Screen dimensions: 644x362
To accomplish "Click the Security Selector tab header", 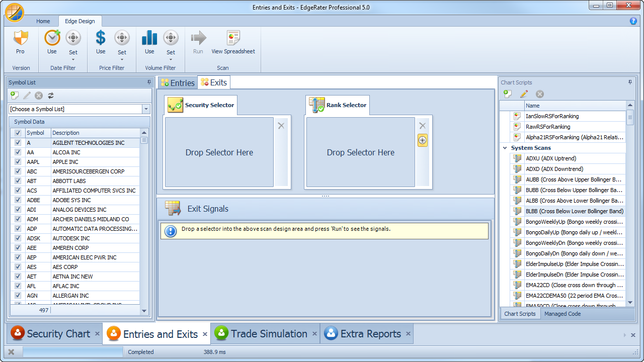I will 201,105.
